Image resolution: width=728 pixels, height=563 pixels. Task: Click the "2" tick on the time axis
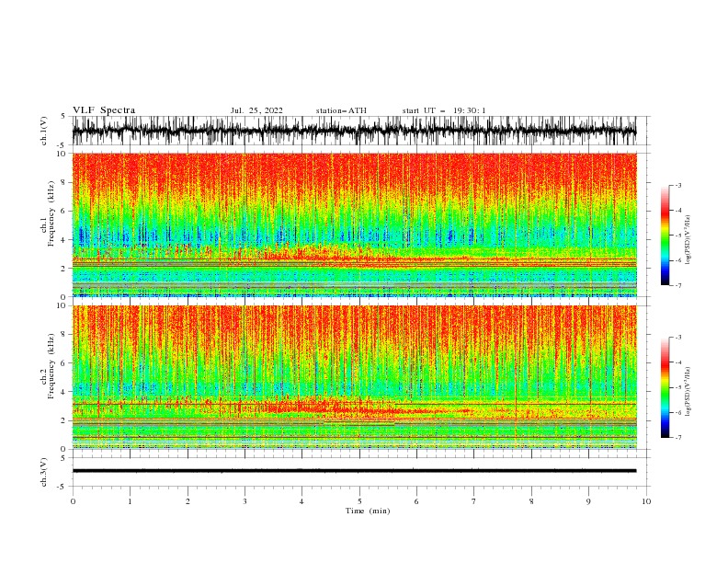[x=188, y=501]
